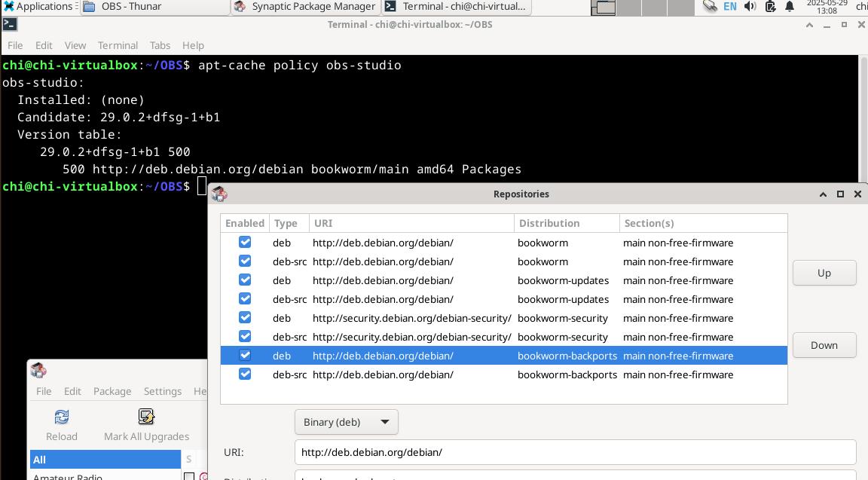The width and height of the screenshot is (868, 480).
Task: Click the network connection tray icon
Action: coord(710,7)
